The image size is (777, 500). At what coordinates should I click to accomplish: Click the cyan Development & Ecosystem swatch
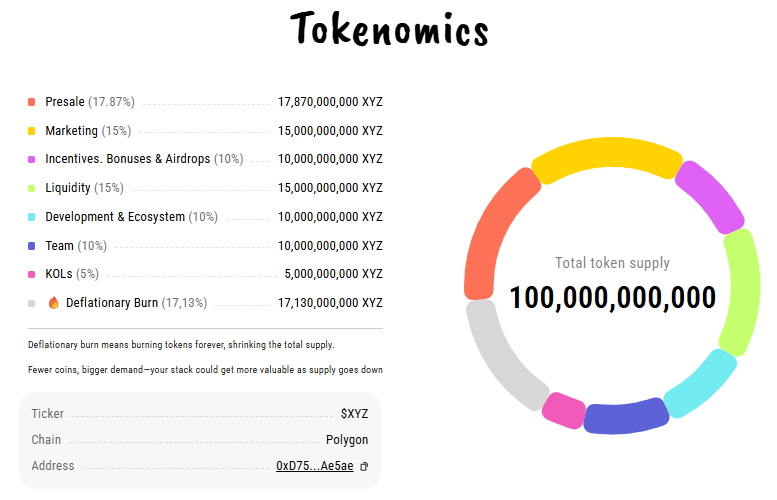point(32,217)
